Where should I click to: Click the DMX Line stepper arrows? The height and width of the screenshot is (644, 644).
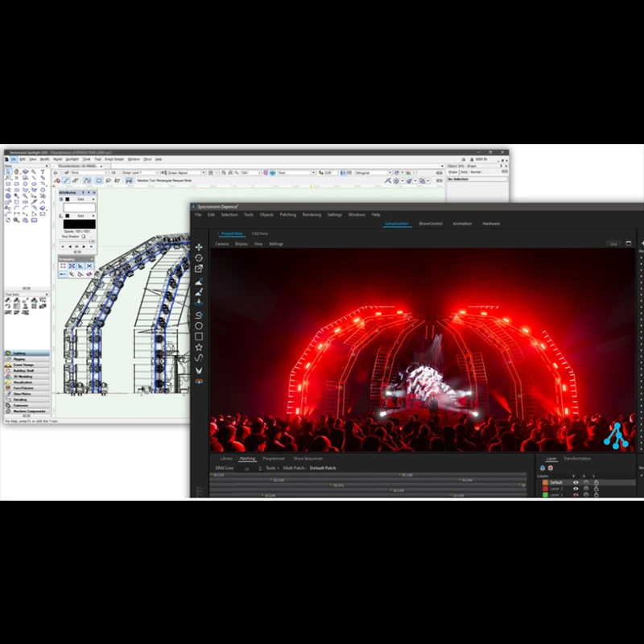(260, 469)
